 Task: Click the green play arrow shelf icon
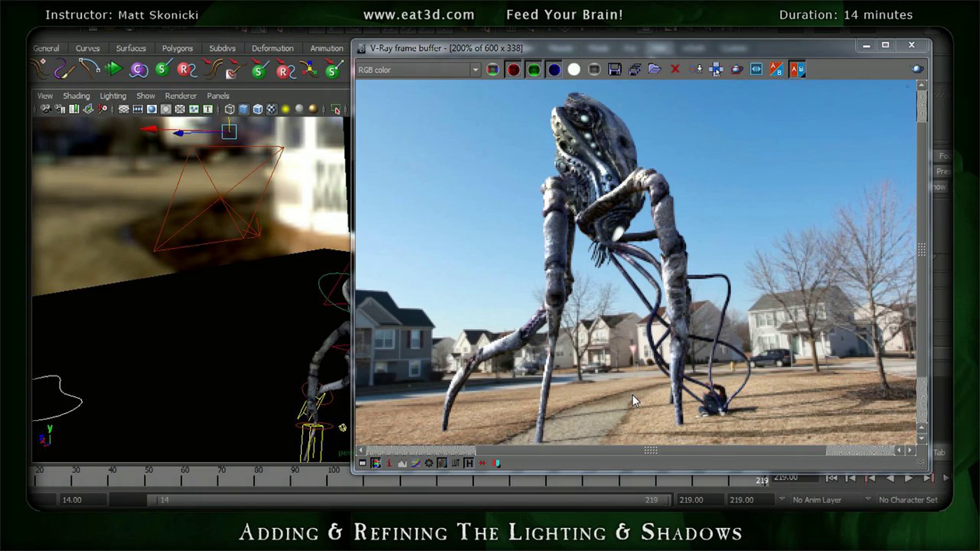click(x=114, y=69)
